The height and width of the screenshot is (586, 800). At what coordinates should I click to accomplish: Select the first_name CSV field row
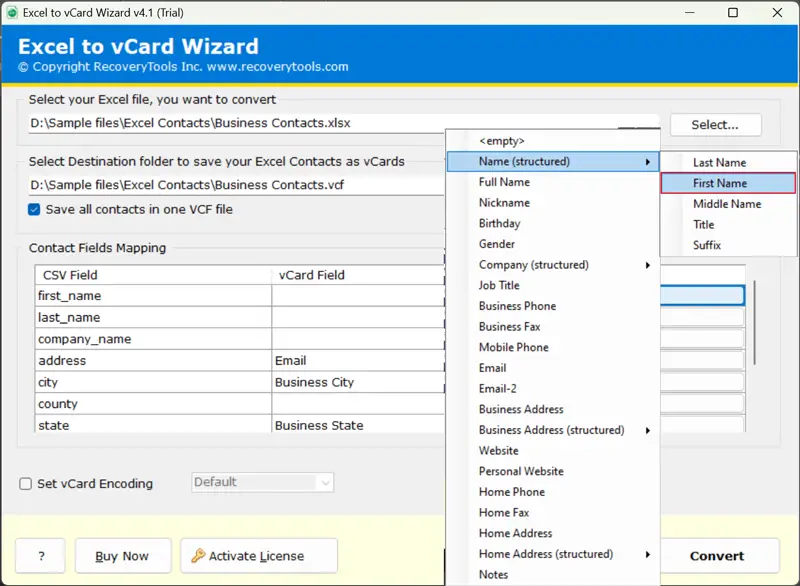(x=152, y=296)
